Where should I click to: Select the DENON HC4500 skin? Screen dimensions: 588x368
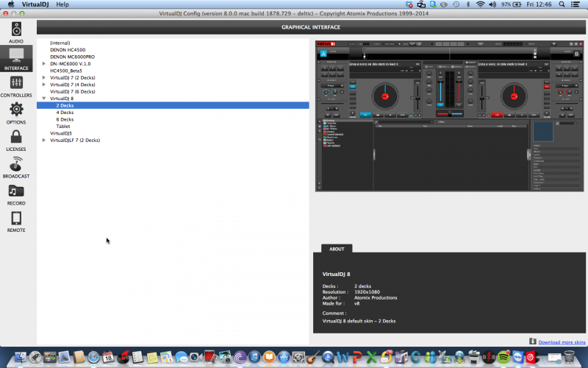pyautogui.click(x=68, y=49)
